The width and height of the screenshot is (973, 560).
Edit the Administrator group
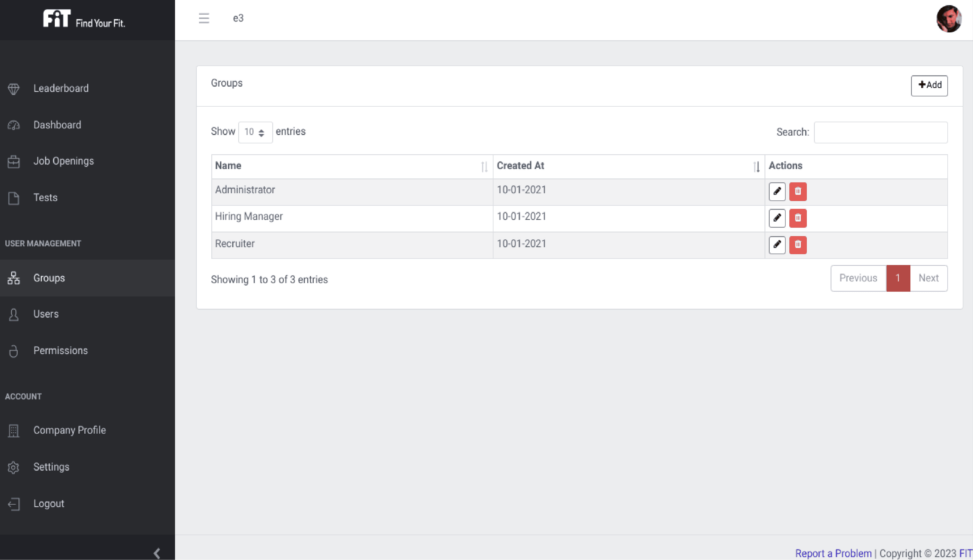point(777,191)
